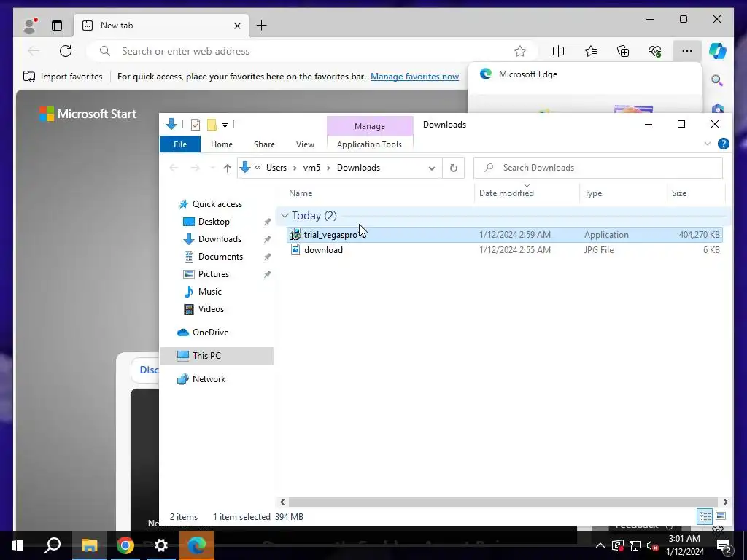Open Windows Start menu
747x560 pixels.
(18, 545)
